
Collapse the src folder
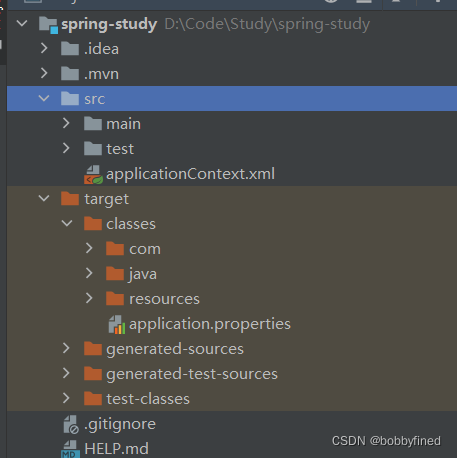point(44,99)
